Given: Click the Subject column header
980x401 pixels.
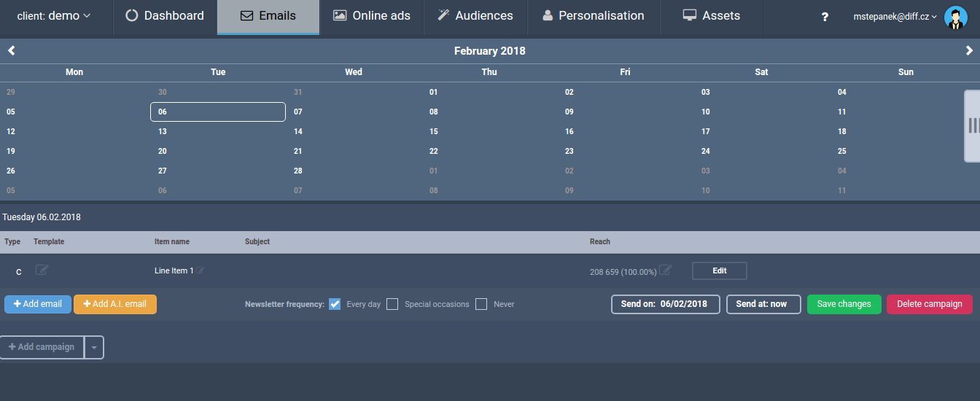Looking at the screenshot, I should tap(257, 241).
